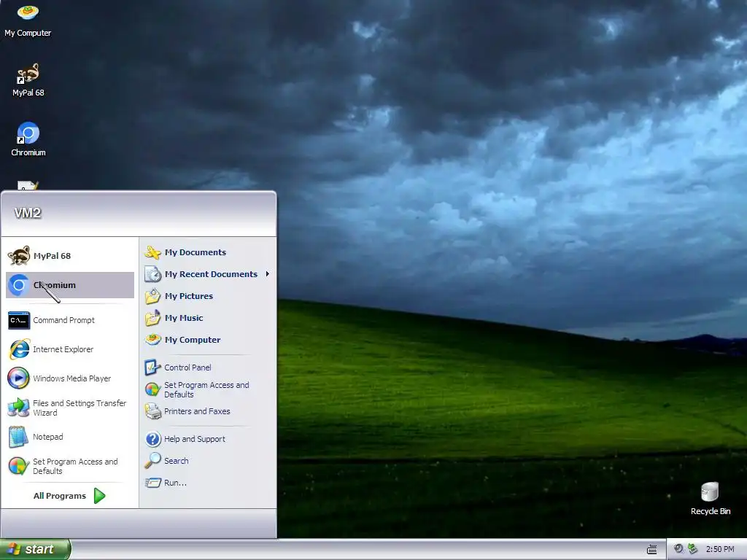This screenshot has width=747, height=560.
Task: Click the My Music text link
Action: pyautogui.click(x=184, y=318)
